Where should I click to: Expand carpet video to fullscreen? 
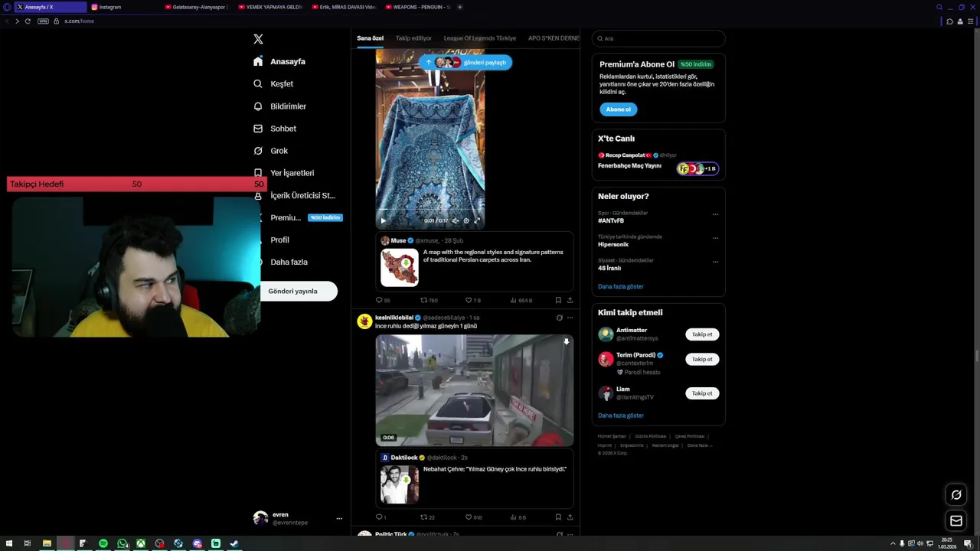pos(477,220)
